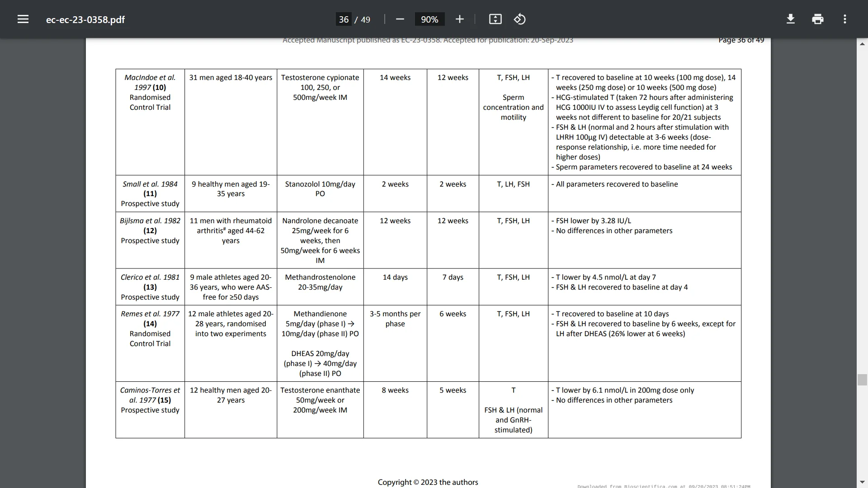Click the scroll up arrow on scrollbar

tap(862, 44)
